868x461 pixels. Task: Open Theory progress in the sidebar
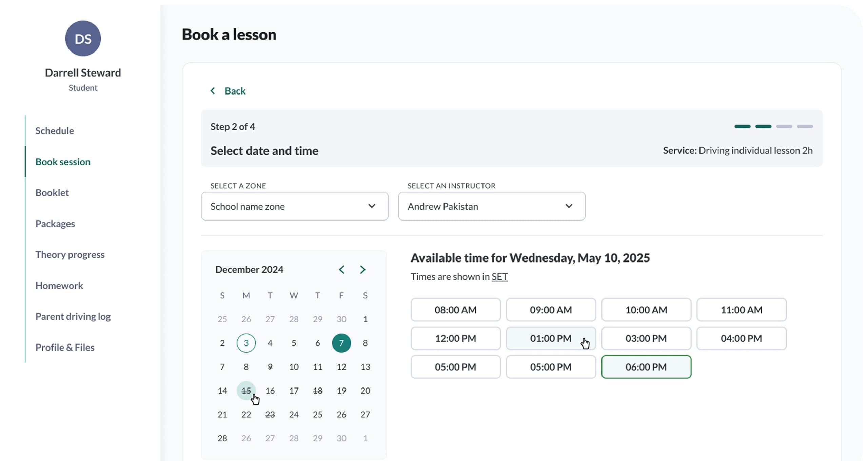70,254
